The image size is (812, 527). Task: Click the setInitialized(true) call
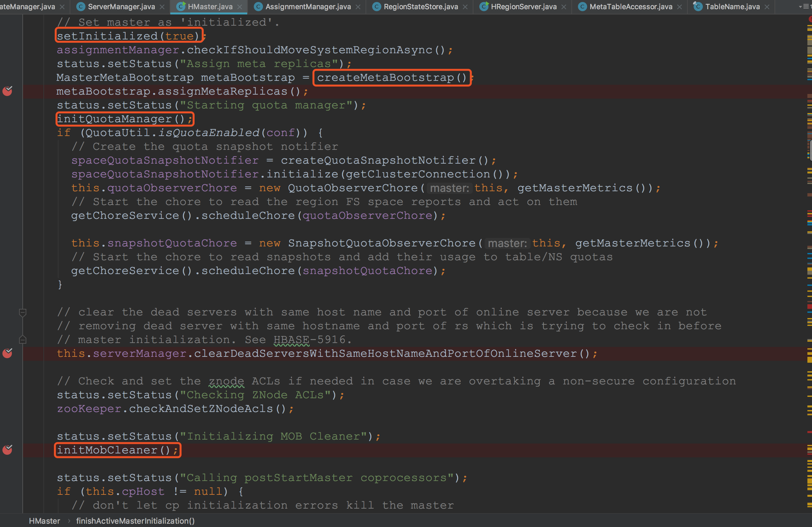128,36
